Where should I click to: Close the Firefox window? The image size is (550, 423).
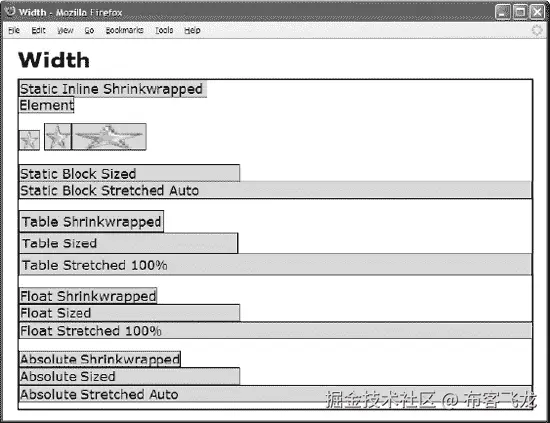[537, 12]
